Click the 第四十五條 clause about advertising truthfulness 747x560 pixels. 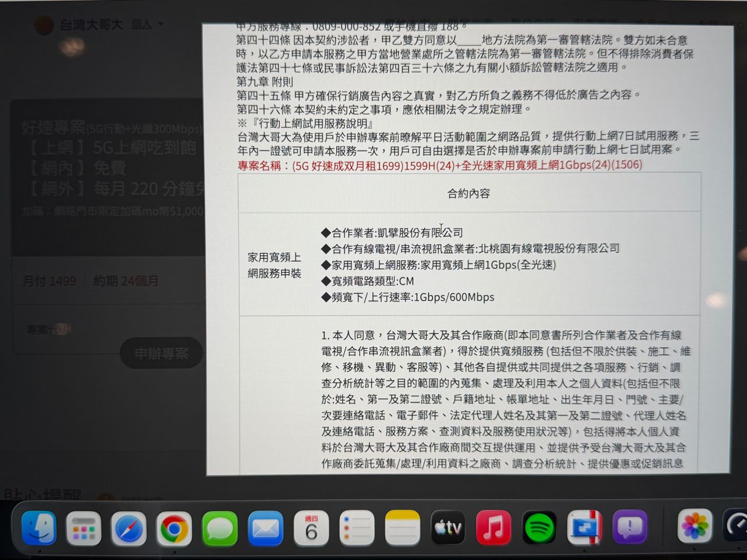[x=439, y=95]
